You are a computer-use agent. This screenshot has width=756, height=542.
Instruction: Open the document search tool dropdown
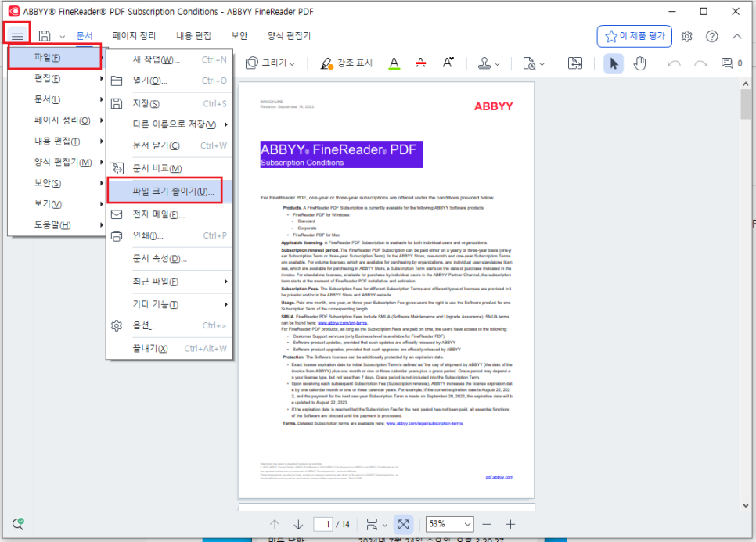[534, 63]
